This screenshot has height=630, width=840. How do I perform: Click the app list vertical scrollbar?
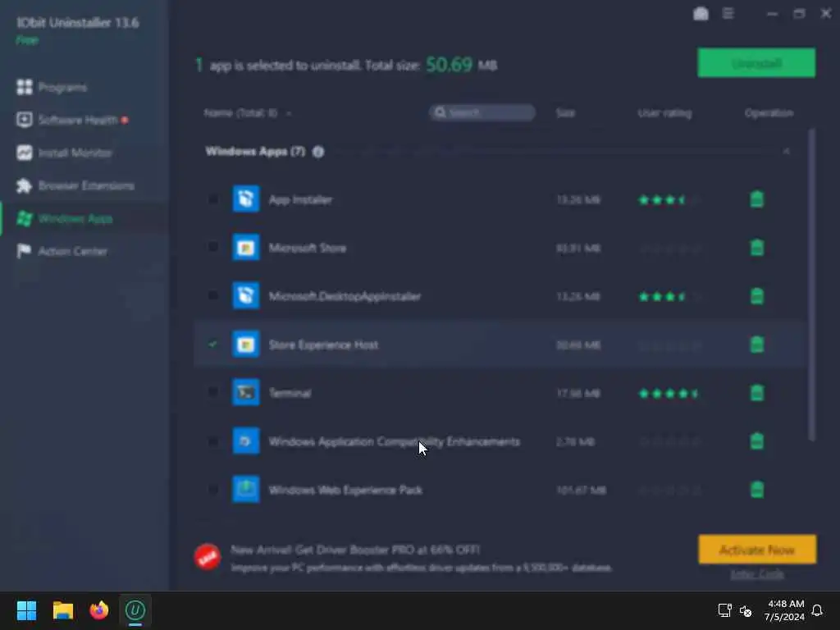(x=811, y=285)
